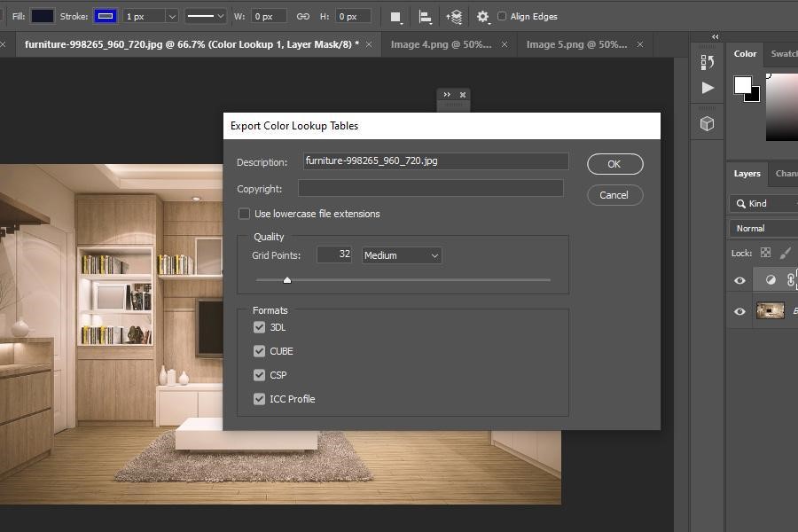The width and height of the screenshot is (798, 532).
Task: Click inside the Copyright input field
Action: [433, 188]
